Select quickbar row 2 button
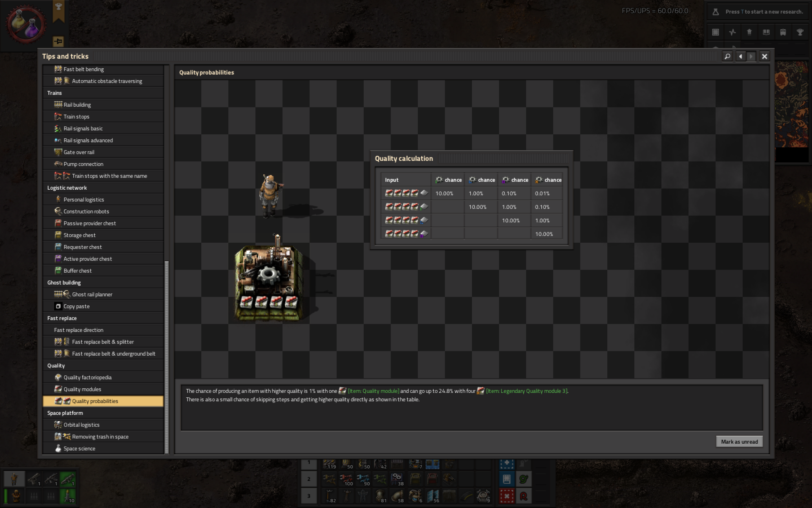The width and height of the screenshot is (812, 508). click(309, 479)
